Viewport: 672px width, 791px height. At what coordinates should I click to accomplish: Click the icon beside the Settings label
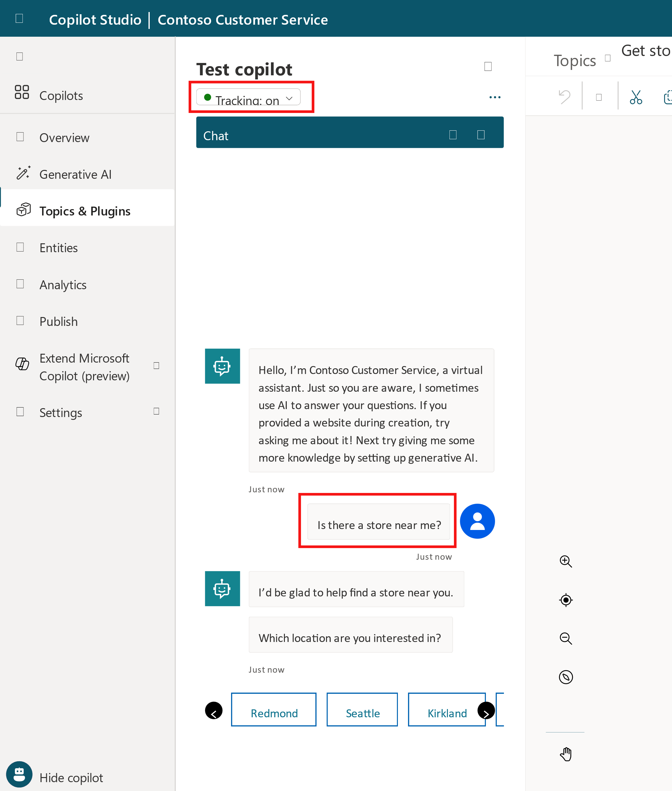(x=20, y=412)
